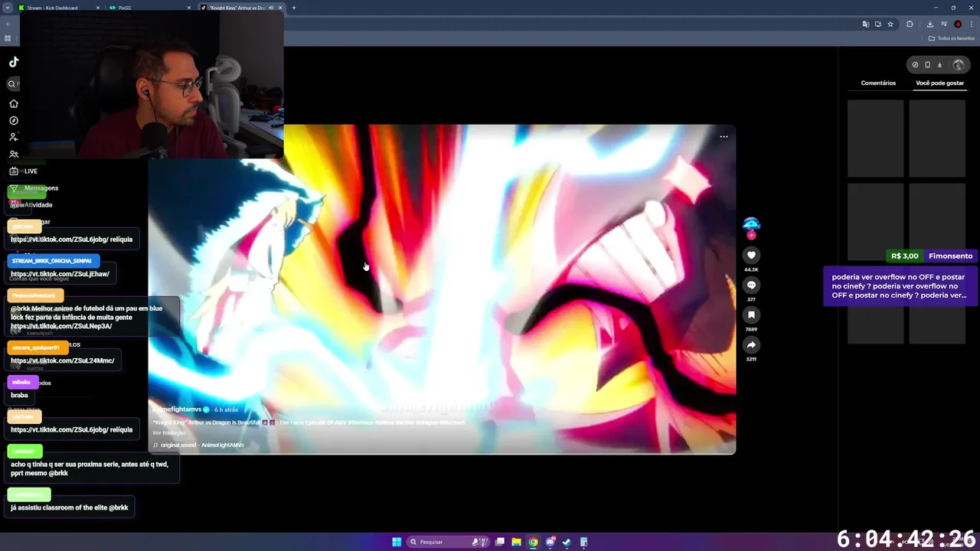The image size is (980, 551).
Task: Open Mensagens in the TikTok sidebar
Action: (x=34, y=187)
